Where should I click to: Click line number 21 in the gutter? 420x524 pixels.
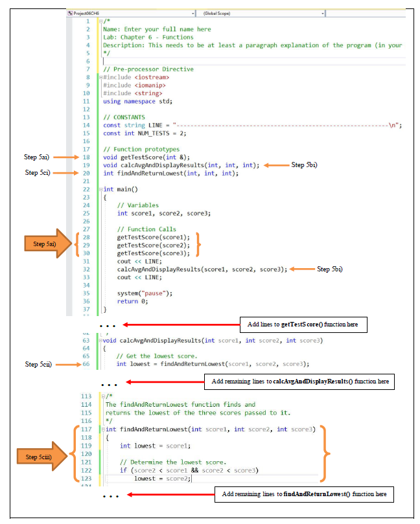click(x=86, y=181)
